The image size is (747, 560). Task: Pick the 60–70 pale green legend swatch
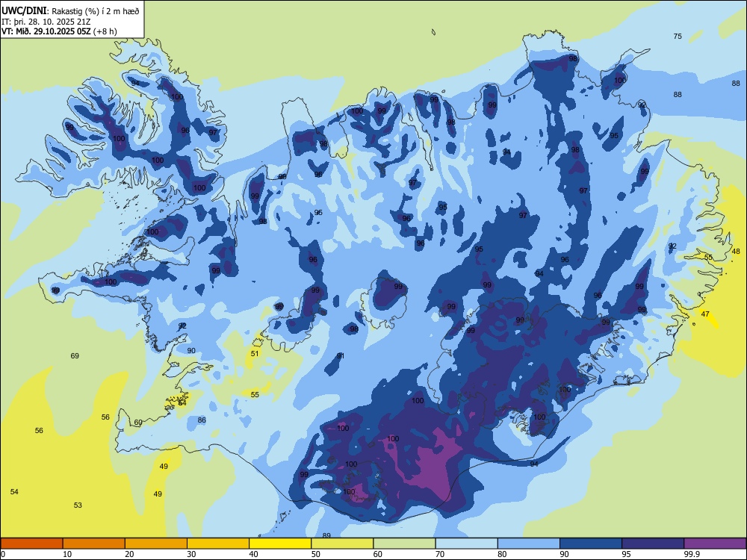[x=404, y=544]
